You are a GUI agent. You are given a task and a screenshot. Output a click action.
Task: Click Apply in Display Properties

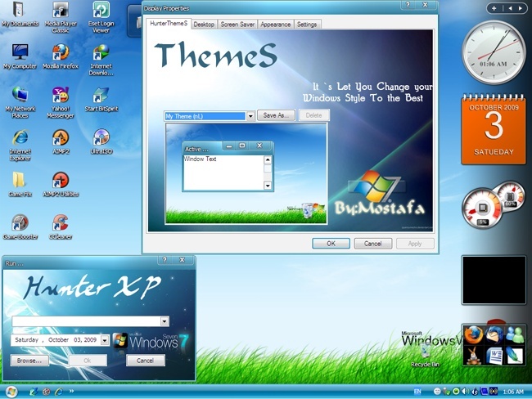coord(415,244)
